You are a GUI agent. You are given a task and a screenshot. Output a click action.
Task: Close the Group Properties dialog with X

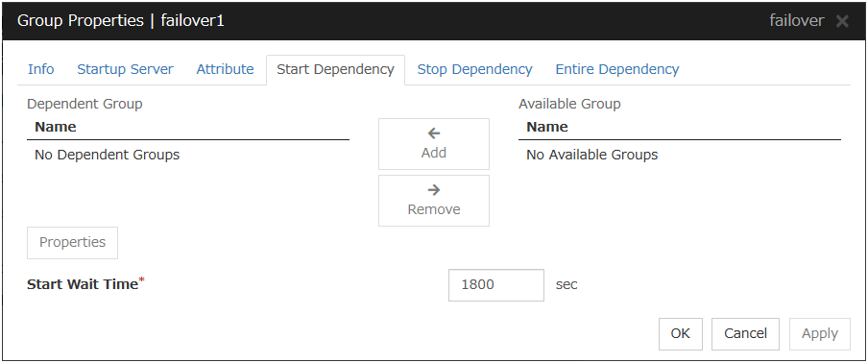842,21
